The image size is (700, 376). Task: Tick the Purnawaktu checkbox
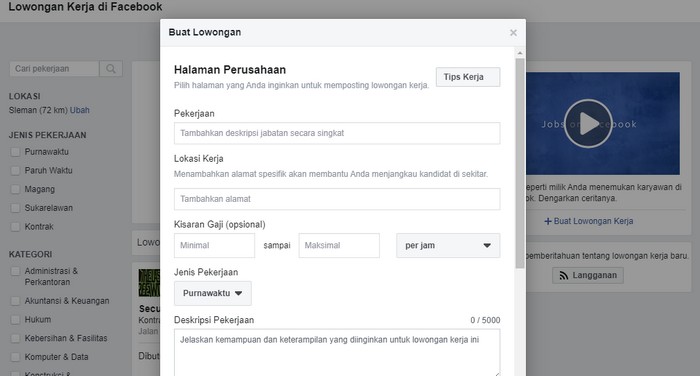point(15,152)
